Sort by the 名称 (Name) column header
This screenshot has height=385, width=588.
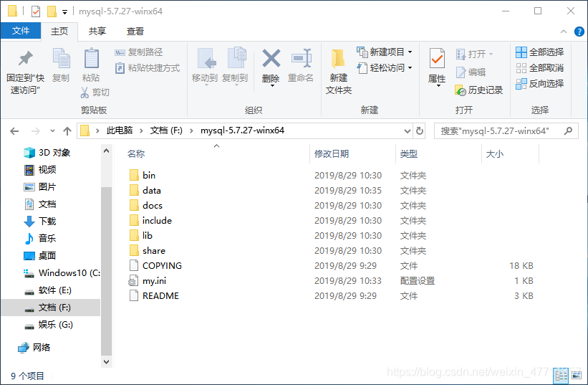click(x=136, y=154)
